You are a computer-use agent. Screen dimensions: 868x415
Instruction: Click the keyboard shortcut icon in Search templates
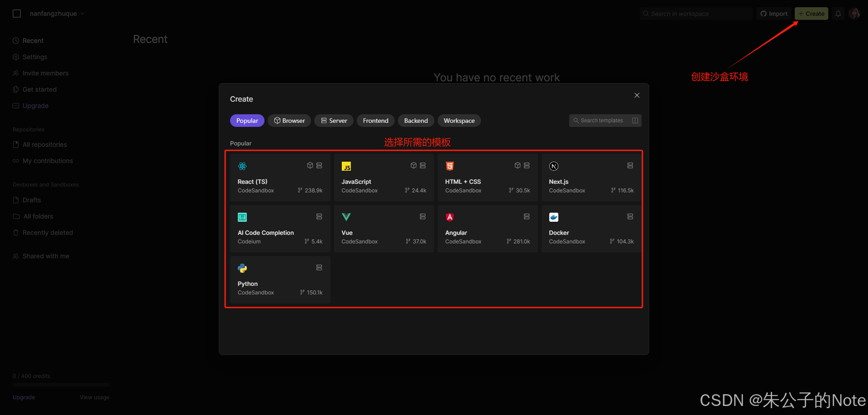coord(635,121)
